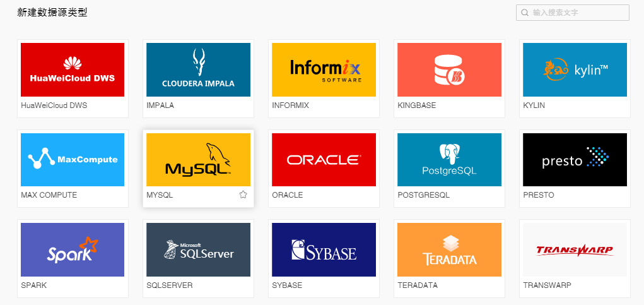
Task: Click the SPARK caption text
Action: click(33, 285)
